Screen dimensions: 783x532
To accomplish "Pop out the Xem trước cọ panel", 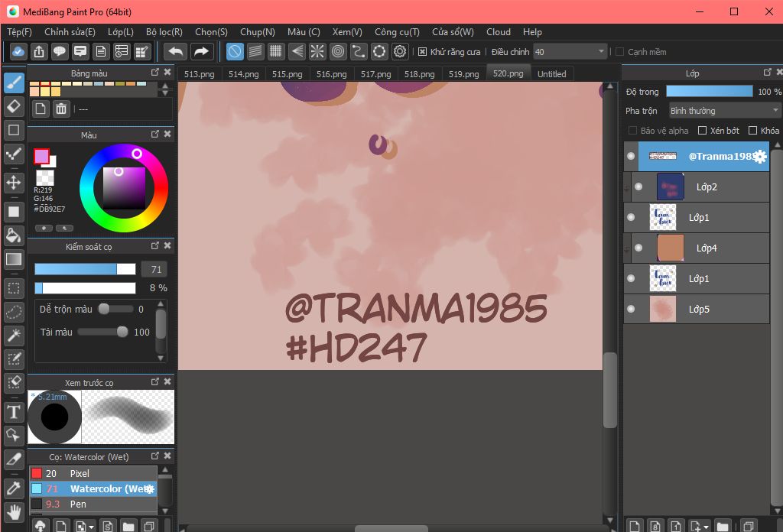I will tap(154, 381).
